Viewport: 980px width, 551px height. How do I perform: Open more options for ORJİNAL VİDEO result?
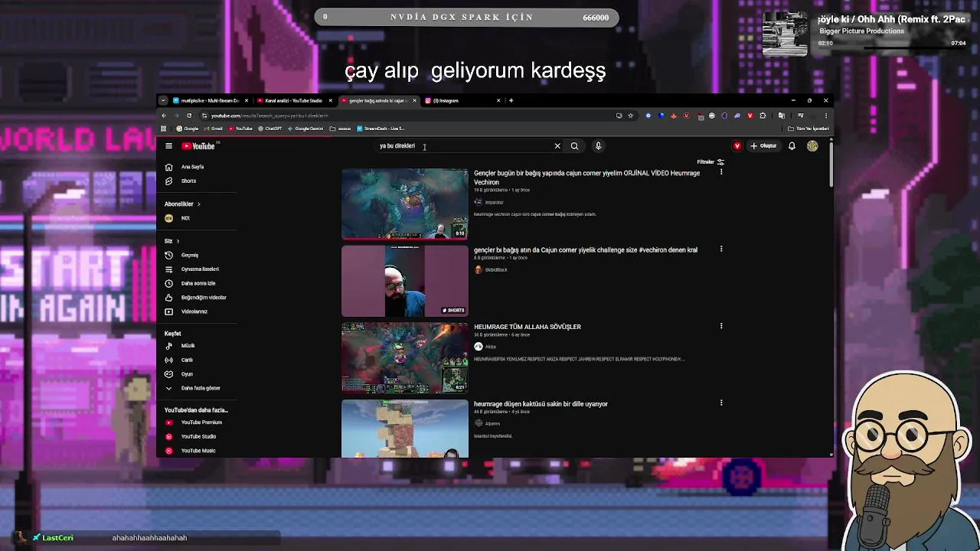720,172
